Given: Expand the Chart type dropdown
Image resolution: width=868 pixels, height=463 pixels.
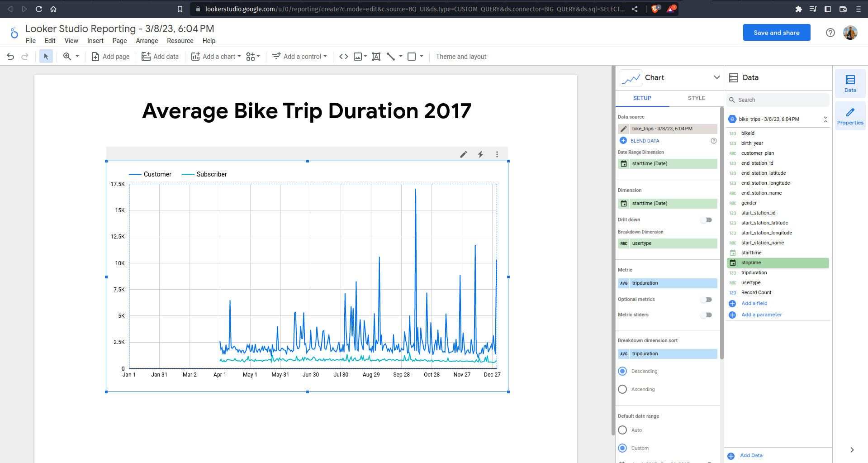Looking at the screenshot, I should click(x=716, y=77).
